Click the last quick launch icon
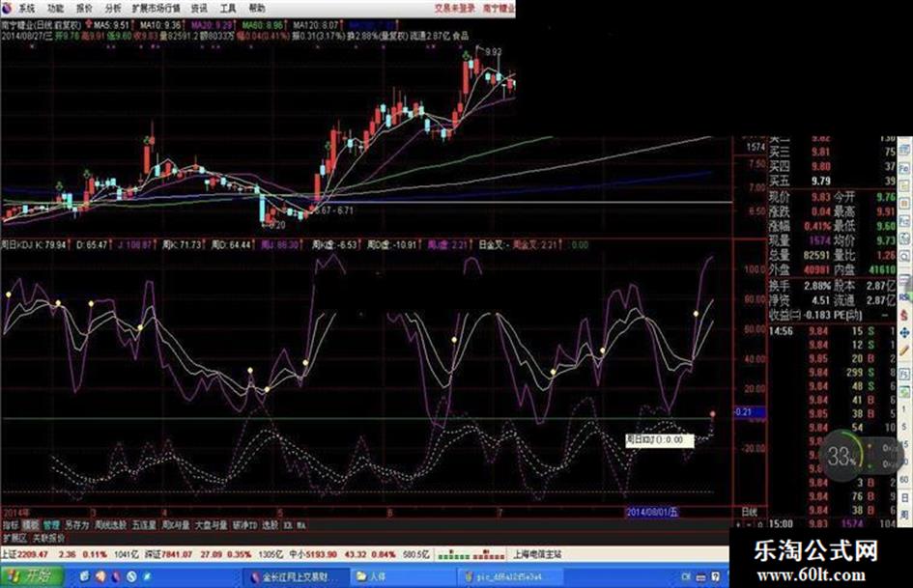This screenshot has width=913, height=588. click(147, 576)
